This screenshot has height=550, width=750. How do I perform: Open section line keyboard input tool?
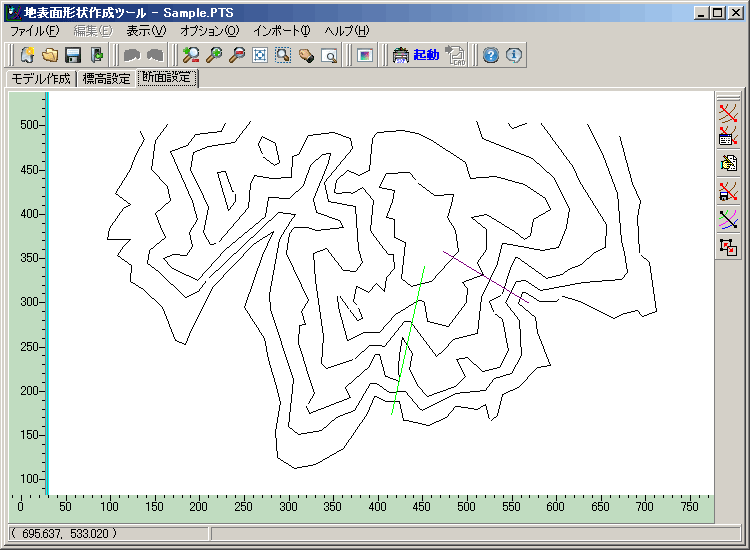tap(728, 137)
